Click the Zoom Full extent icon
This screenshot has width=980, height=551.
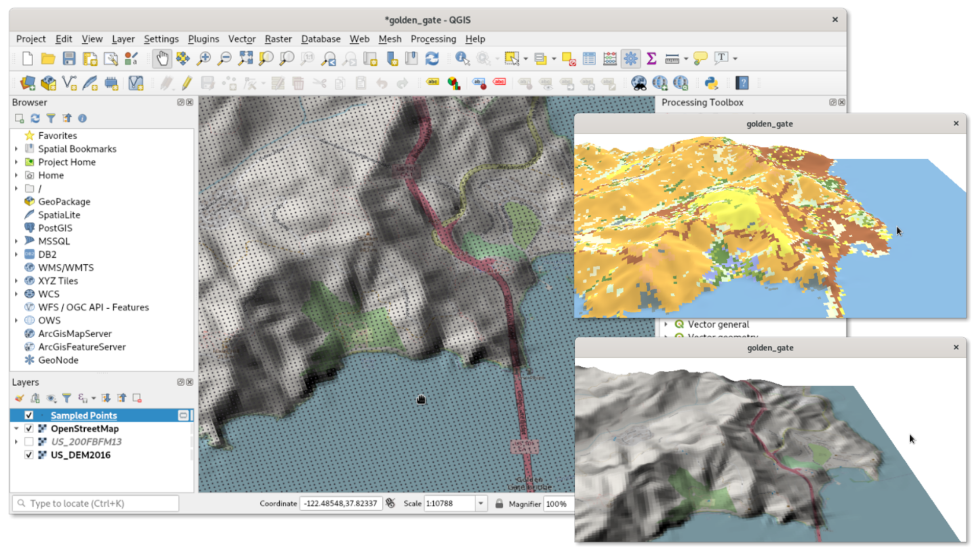[246, 59]
